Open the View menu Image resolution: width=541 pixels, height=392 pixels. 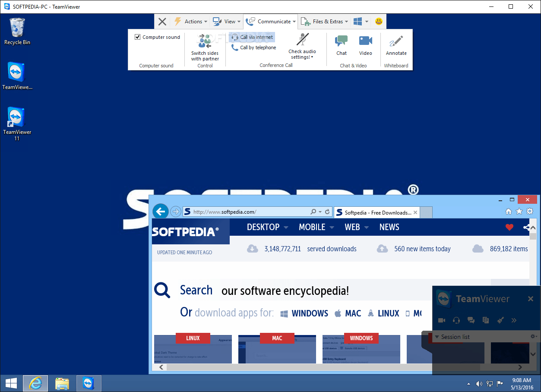[x=227, y=22]
